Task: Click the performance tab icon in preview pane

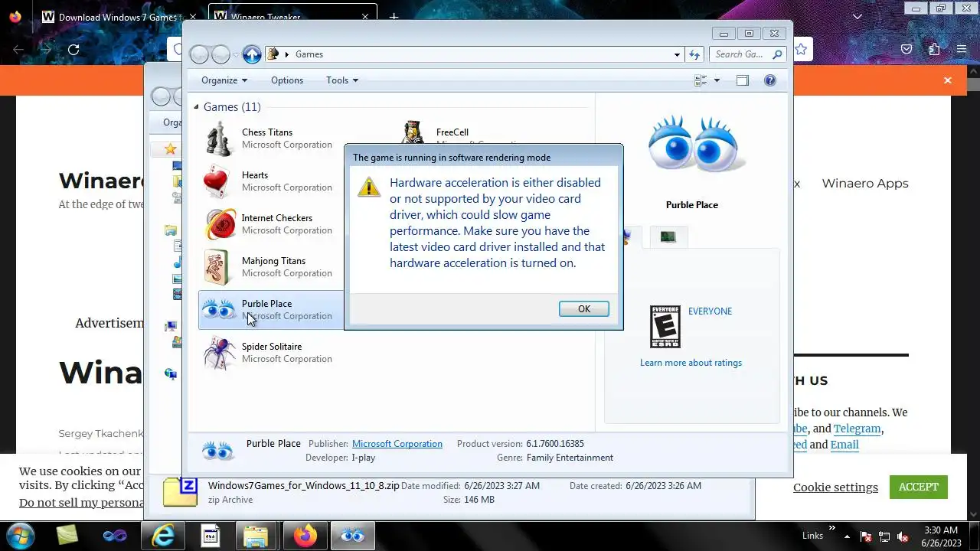Action: [x=668, y=237]
